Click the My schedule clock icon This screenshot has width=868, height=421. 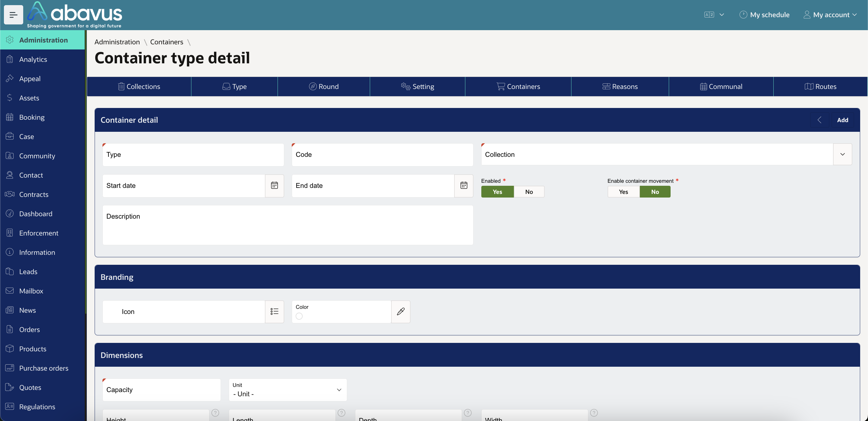tap(743, 15)
